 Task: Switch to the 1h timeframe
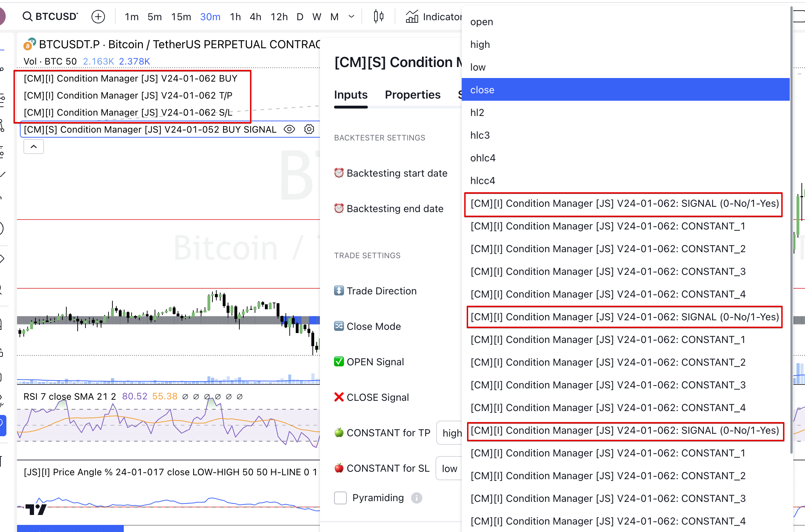pos(235,17)
